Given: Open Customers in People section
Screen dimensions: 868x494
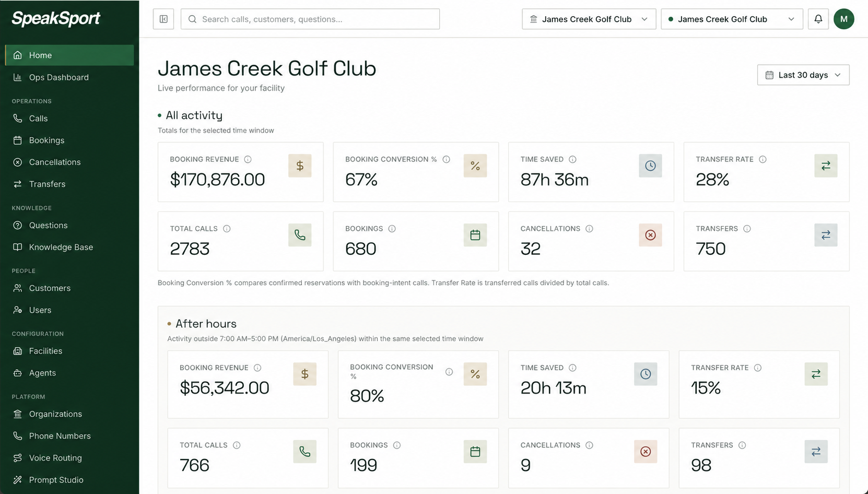Looking at the screenshot, I should 69,288.
